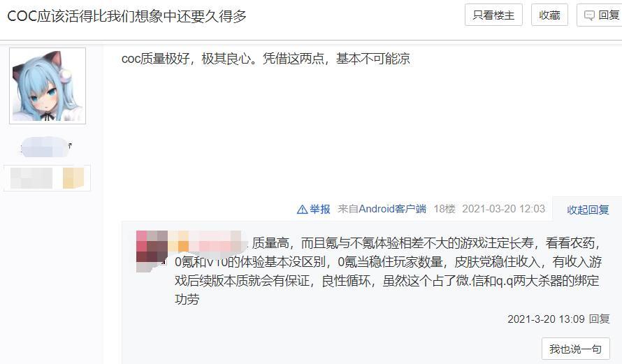Screen dimensions: 622x364
Task: Click the thread title COC应该活得比我们想象中还要久得多
Action: [x=127, y=16]
